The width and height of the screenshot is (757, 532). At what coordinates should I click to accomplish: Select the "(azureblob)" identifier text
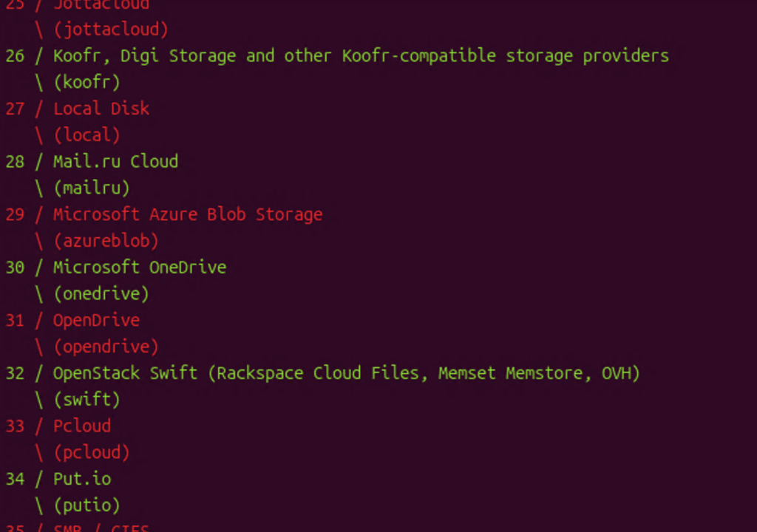pos(106,241)
